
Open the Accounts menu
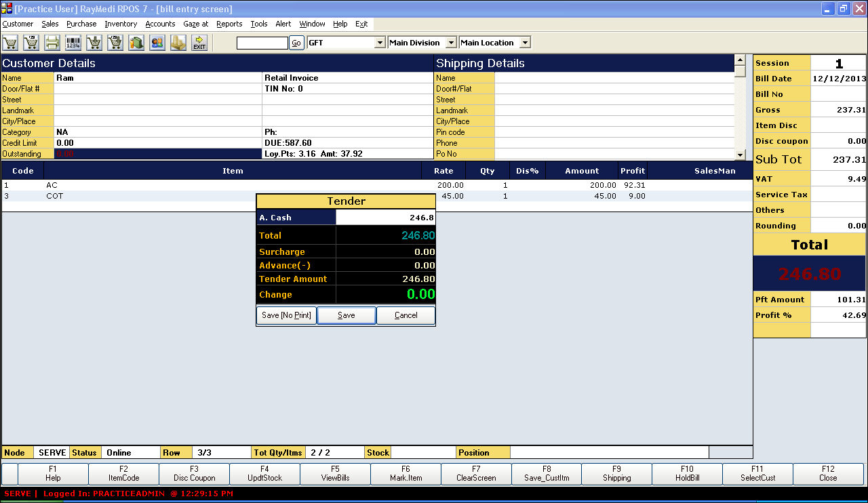[160, 24]
